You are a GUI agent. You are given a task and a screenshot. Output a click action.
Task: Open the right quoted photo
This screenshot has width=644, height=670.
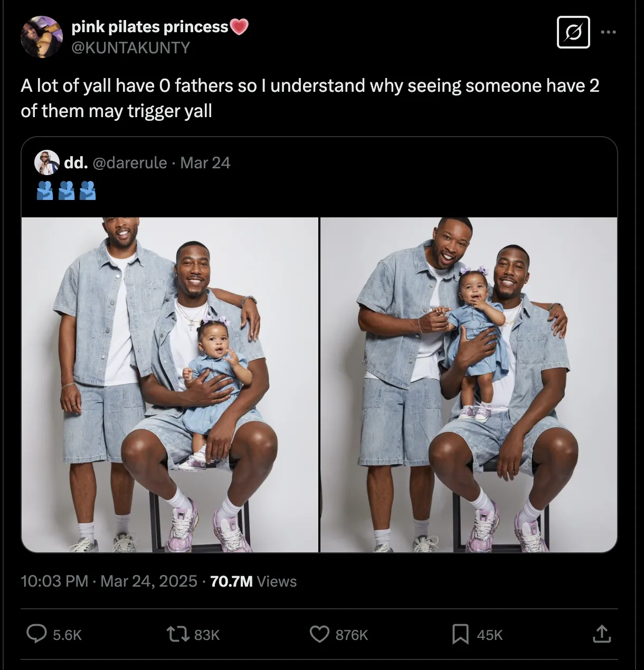coord(469,385)
